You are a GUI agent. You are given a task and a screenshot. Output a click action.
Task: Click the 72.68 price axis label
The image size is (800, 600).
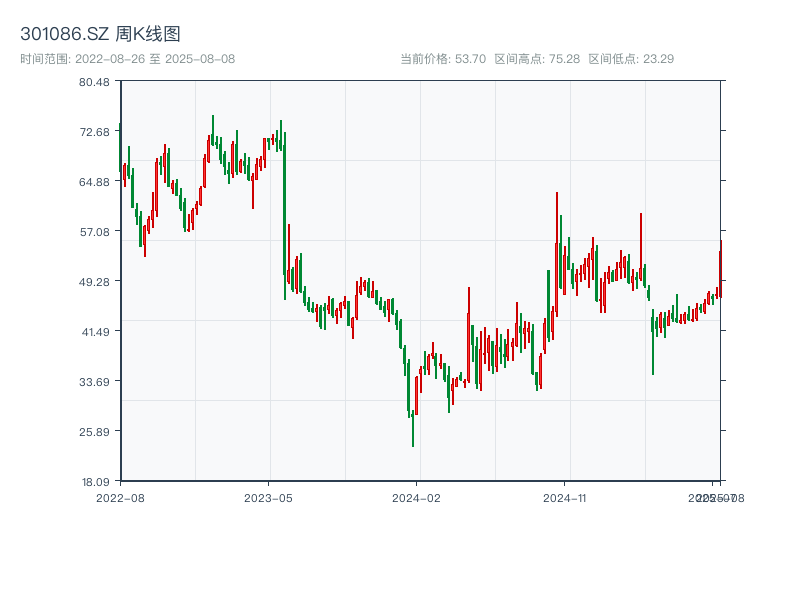click(94, 132)
